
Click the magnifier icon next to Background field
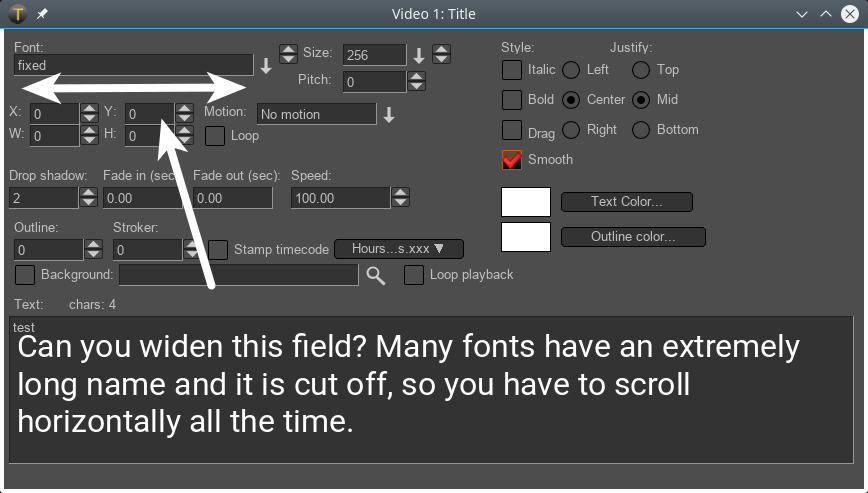(x=375, y=276)
